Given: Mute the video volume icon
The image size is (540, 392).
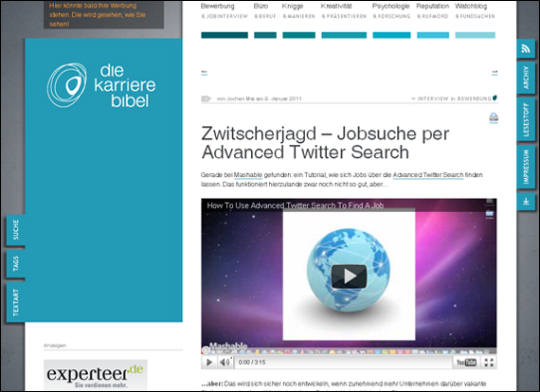Looking at the screenshot, I should pos(225,362).
